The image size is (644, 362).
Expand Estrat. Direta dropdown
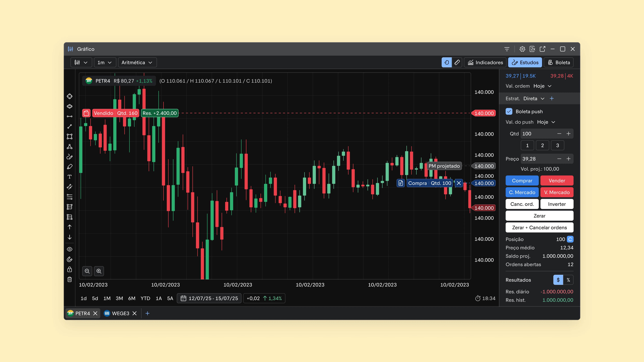click(x=534, y=98)
